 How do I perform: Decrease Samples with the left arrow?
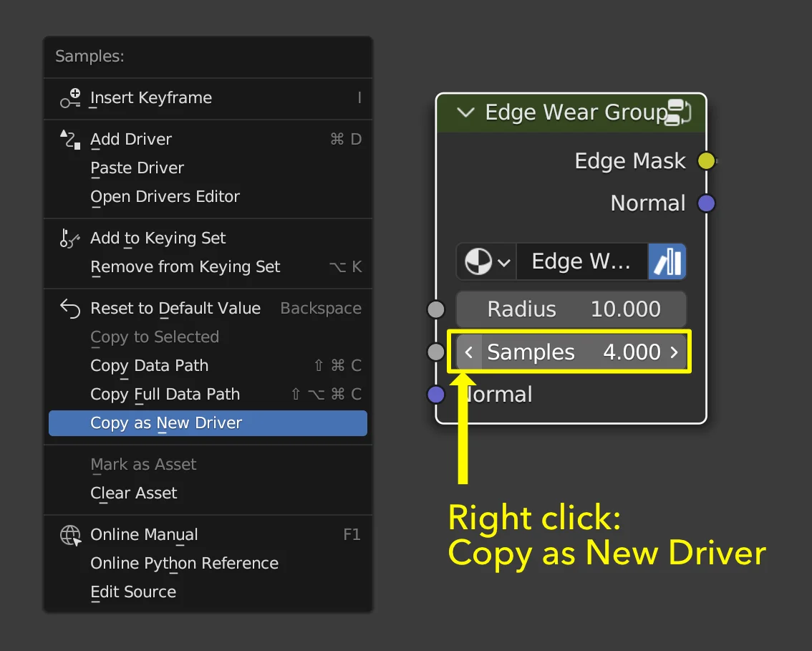click(469, 352)
